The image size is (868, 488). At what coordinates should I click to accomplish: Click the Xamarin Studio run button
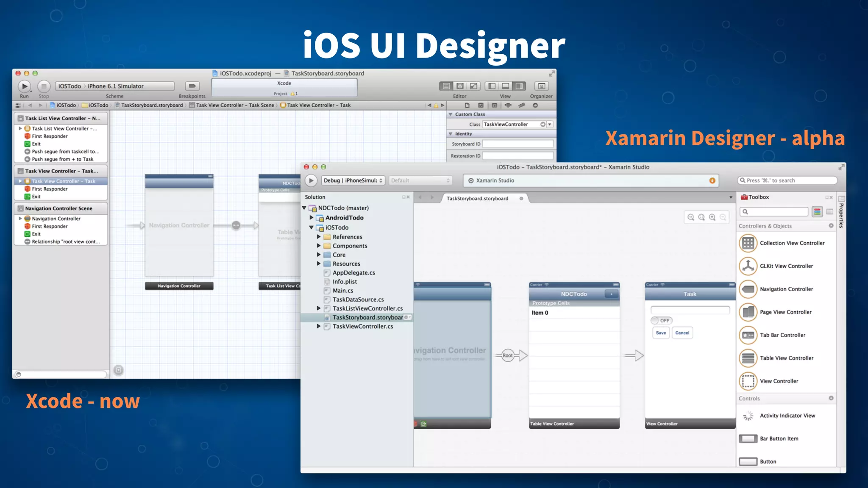click(x=311, y=180)
